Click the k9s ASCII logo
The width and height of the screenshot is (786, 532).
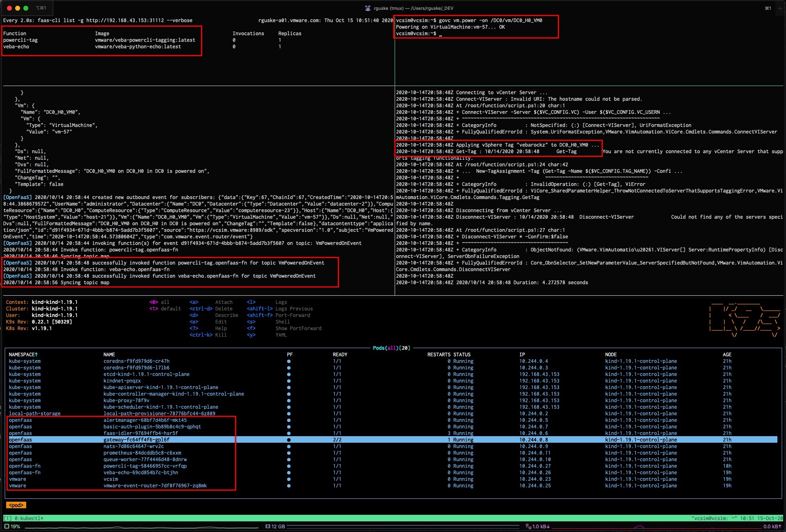point(745,321)
